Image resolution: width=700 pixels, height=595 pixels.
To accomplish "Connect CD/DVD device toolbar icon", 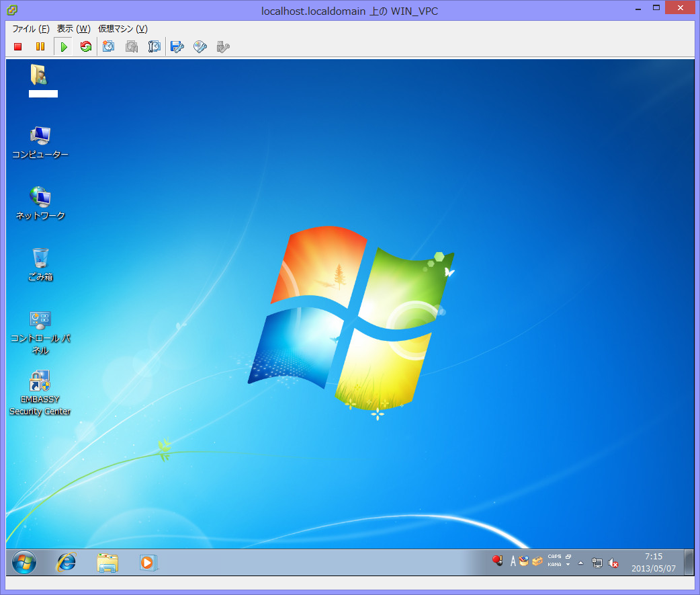I will 200,46.
